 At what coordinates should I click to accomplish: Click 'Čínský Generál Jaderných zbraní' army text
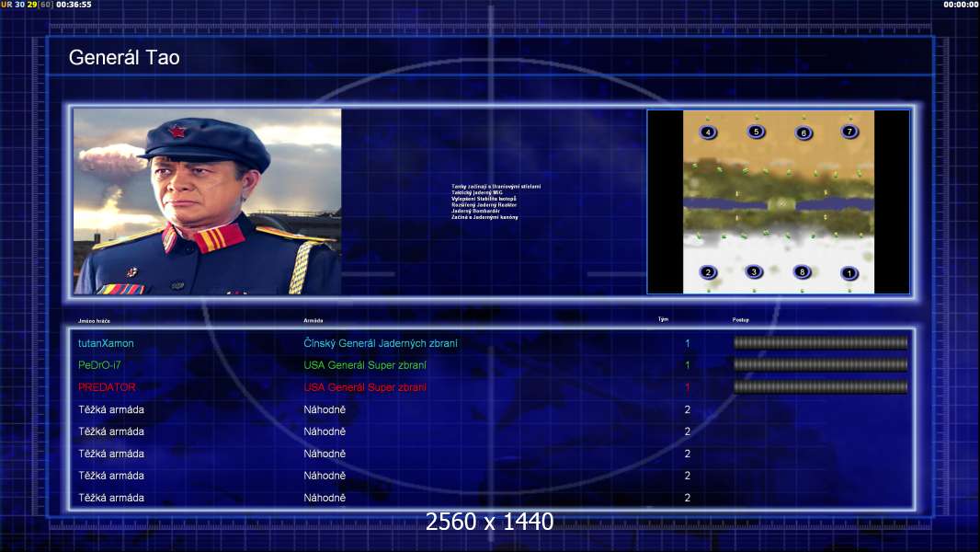point(381,343)
